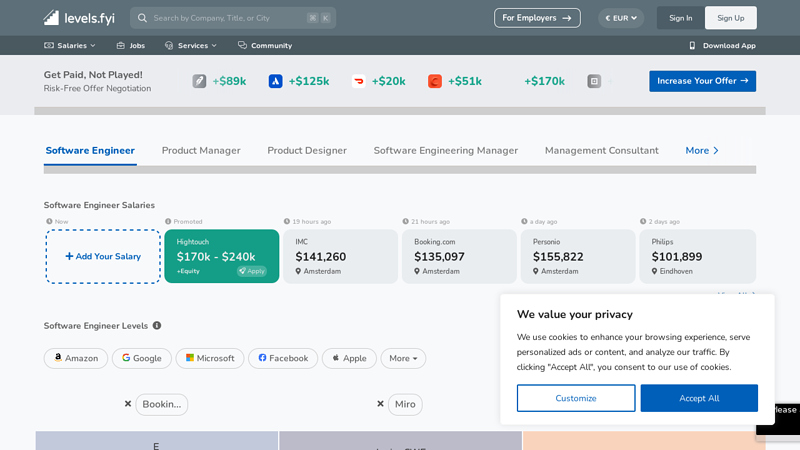This screenshot has width=800, height=450.
Task: Select the Apple company chip
Action: coord(349,358)
